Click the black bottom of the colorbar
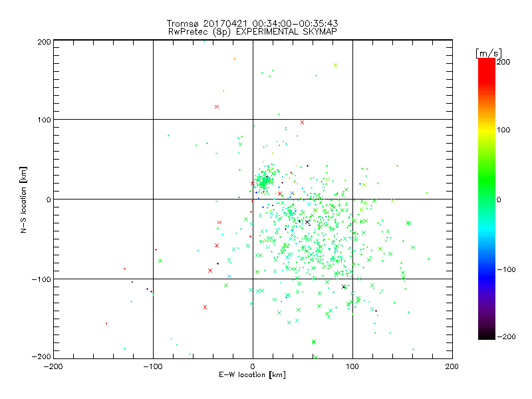532x399 pixels. click(x=487, y=334)
